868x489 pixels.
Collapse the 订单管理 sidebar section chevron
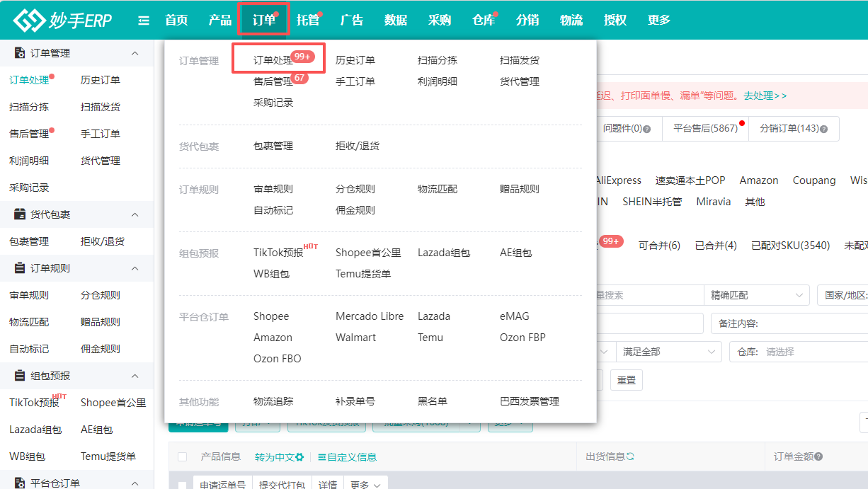point(134,52)
